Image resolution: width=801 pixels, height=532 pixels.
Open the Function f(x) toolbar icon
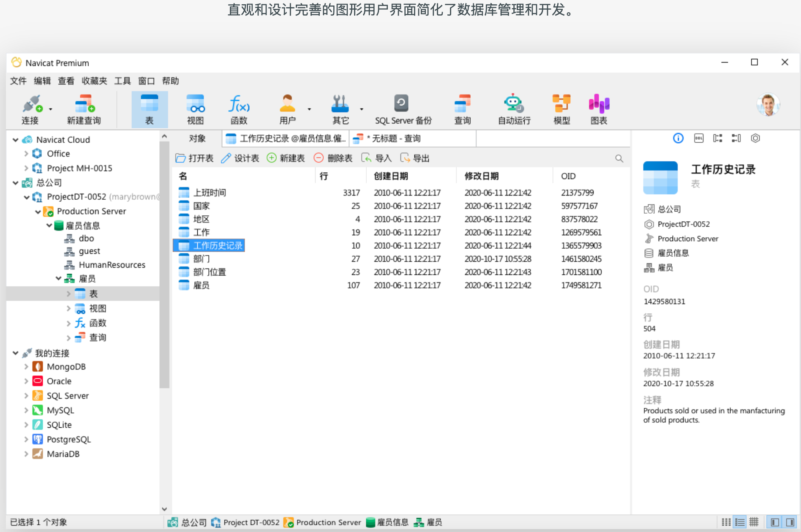coord(239,109)
